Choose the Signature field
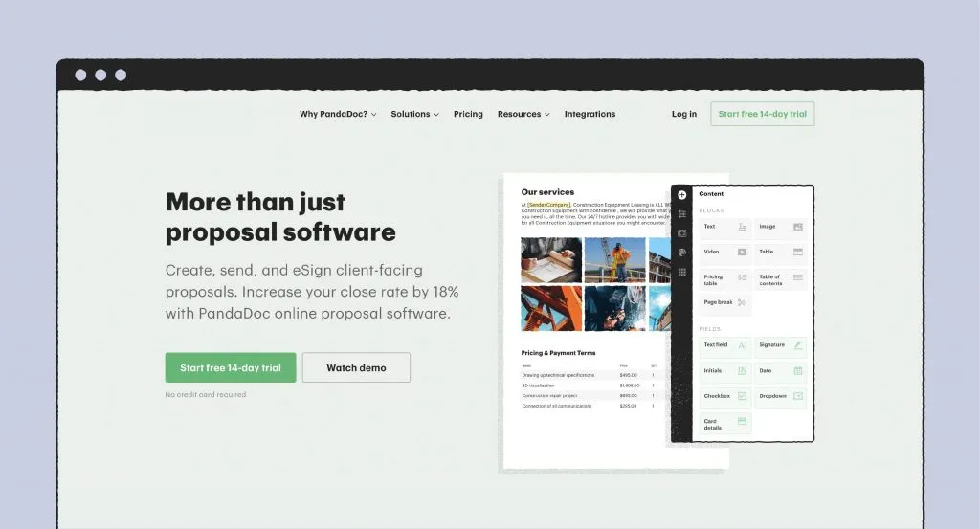 tap(780, 345)
